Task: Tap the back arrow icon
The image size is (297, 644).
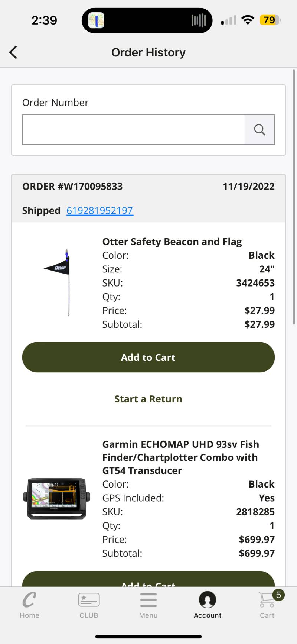Action: tap(13, 52)
